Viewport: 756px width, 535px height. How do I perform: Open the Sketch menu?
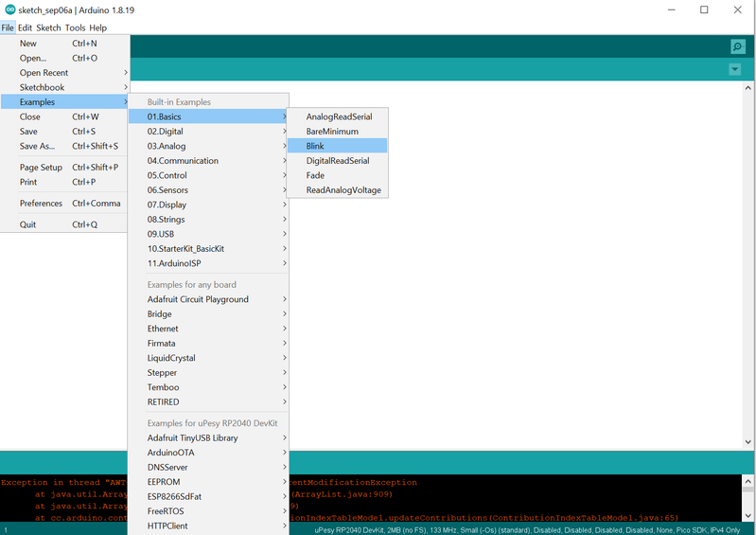(x=48, y=27)
